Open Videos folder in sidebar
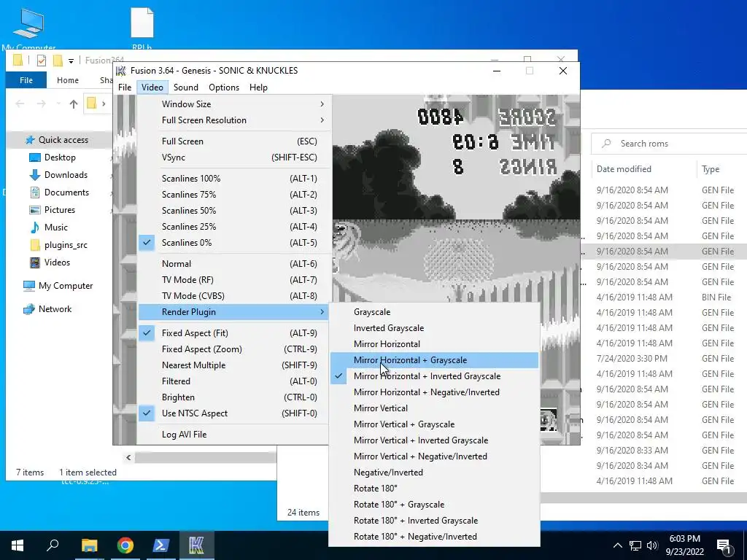Viewport: 747px width, 560px height. [57, 262]
